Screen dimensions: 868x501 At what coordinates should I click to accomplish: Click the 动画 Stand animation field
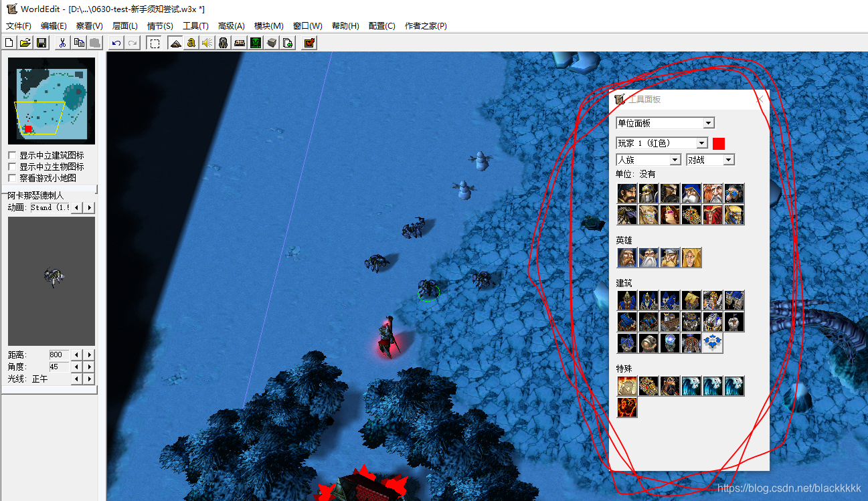pyautogui.click(x=50, y=208)
